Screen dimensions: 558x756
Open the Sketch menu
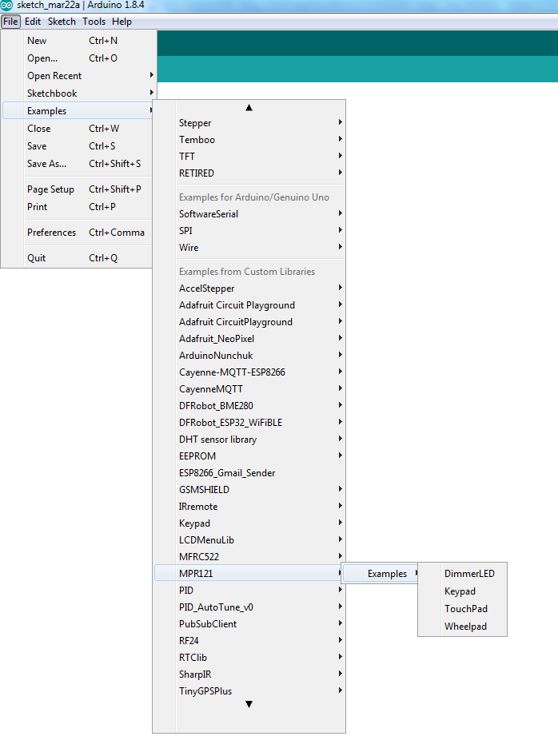62,22
